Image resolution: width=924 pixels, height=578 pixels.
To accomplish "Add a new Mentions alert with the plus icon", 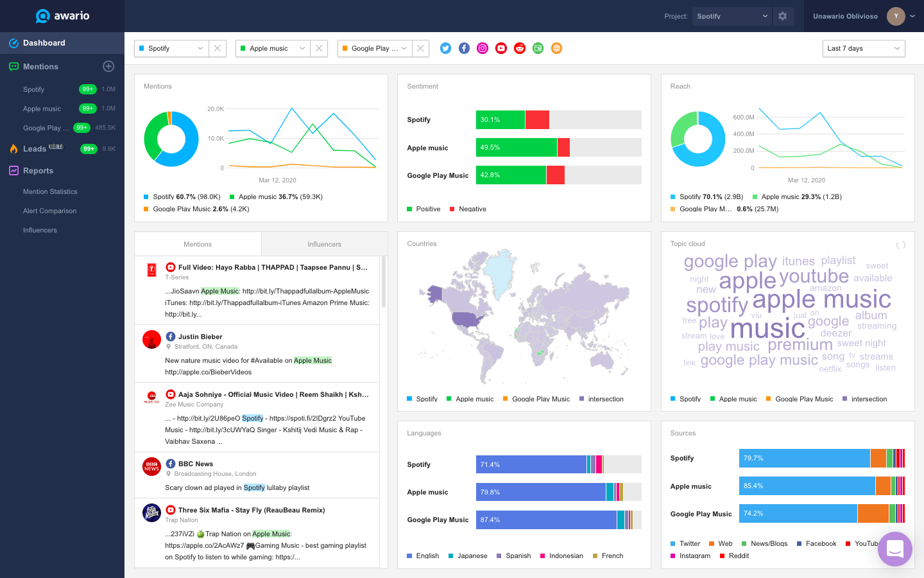I will click(108, 66).
